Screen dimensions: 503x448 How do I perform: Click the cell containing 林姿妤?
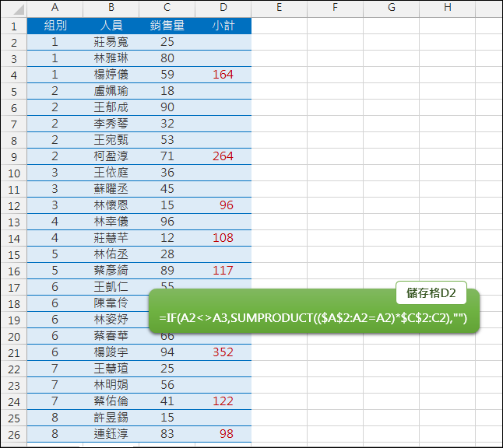[x=111, y=320]
